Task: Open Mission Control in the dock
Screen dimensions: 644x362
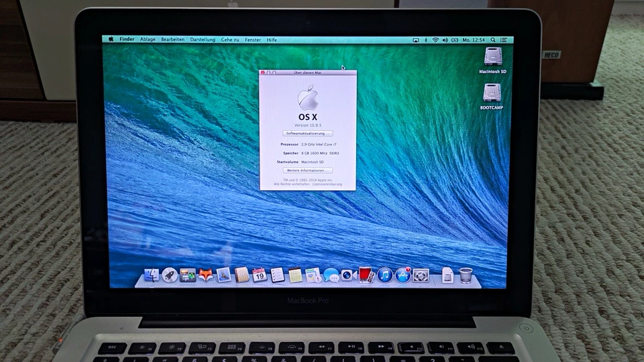Action: click(187, 276)
